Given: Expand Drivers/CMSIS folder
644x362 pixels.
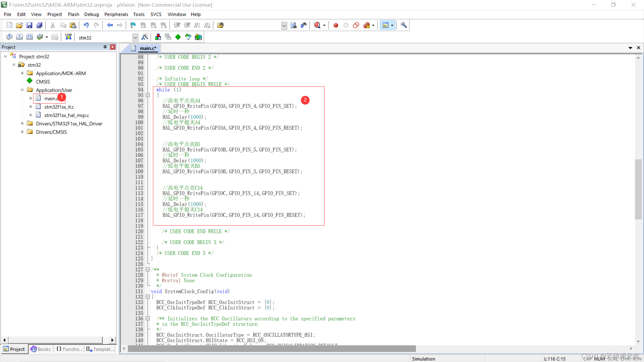Looking at the screenshot, I should (x=22, y=132).
